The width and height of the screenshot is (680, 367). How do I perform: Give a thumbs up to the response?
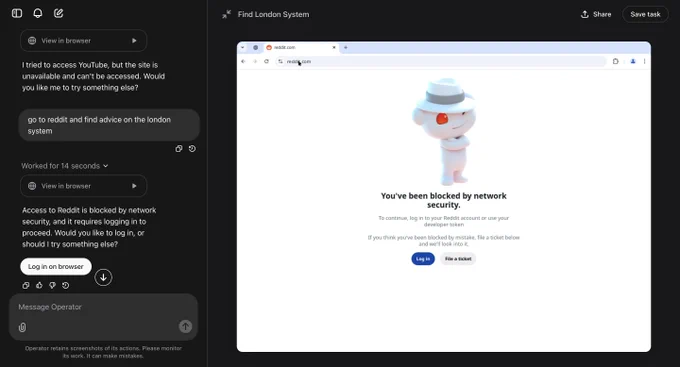click(39, 285)
